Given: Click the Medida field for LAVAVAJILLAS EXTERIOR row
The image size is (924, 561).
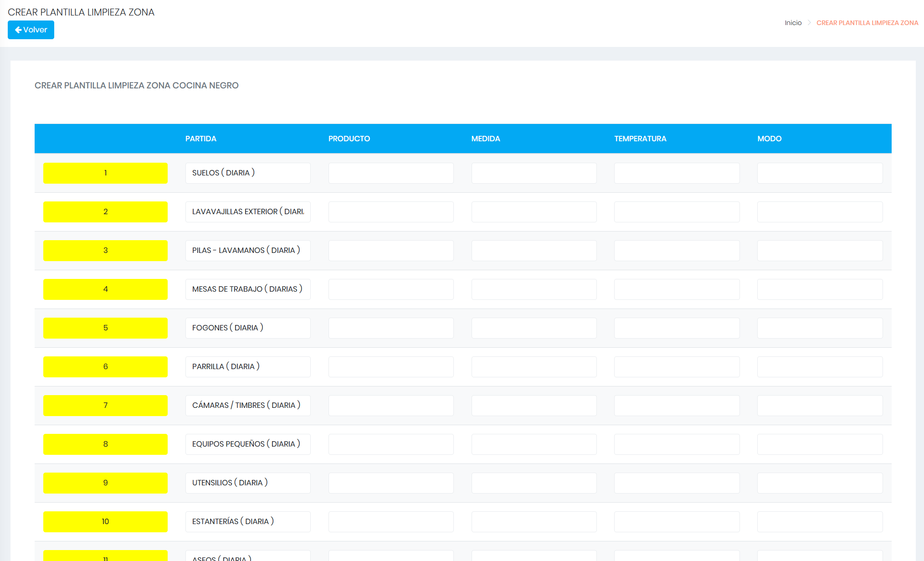Looking at the screenshot, I should coord(534,212).
